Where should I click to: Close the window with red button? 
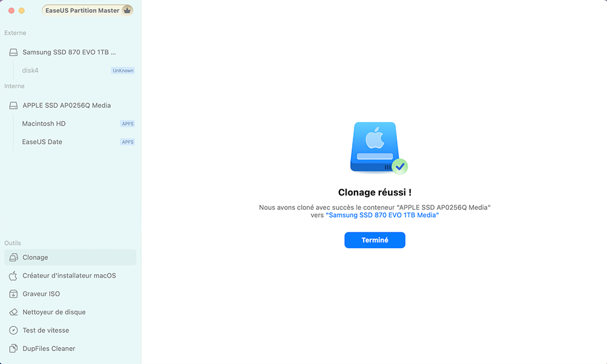point(11,11)
